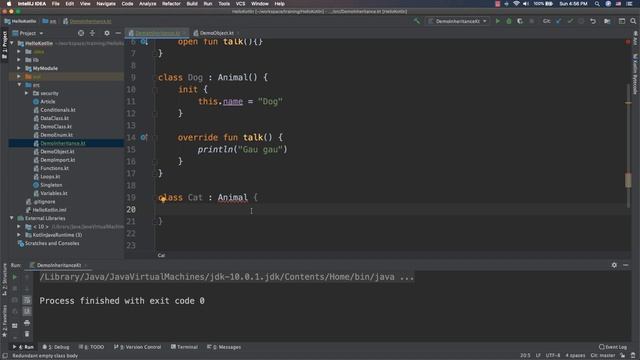
Task: Select Functions.kt in project tree
Action: tap(54, 168)
